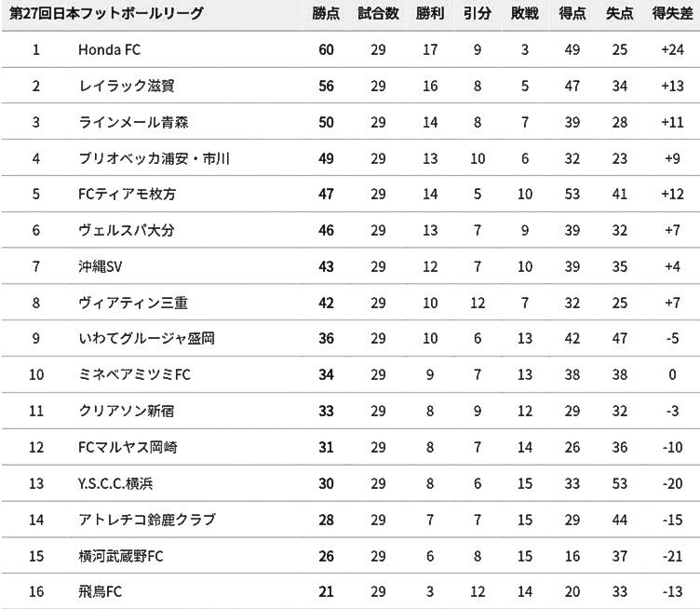Click the 勝利 column header
This screenshot has width=700, height=609.
point(429,15)
